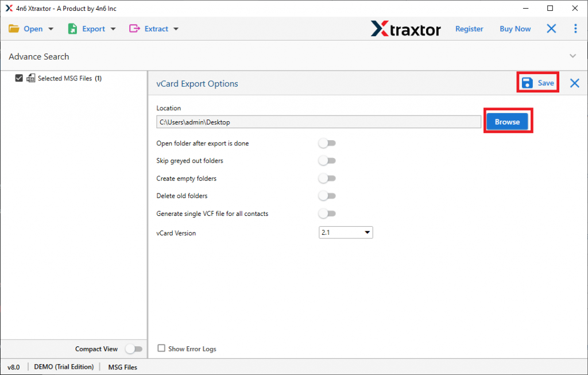Click the Open folder icon
Image resolution: width=588 pixels, height=375 pixels.
click(14, 29)
